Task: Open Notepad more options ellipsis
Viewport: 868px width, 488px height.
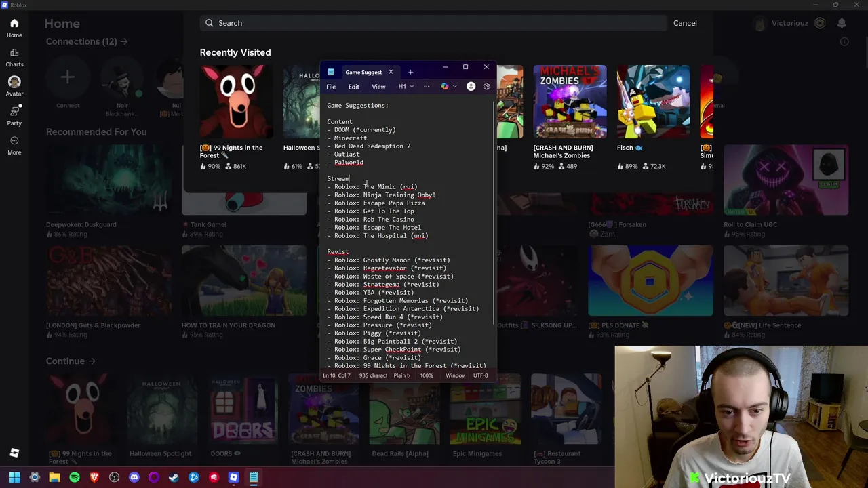Action: (x=427, y=87)
